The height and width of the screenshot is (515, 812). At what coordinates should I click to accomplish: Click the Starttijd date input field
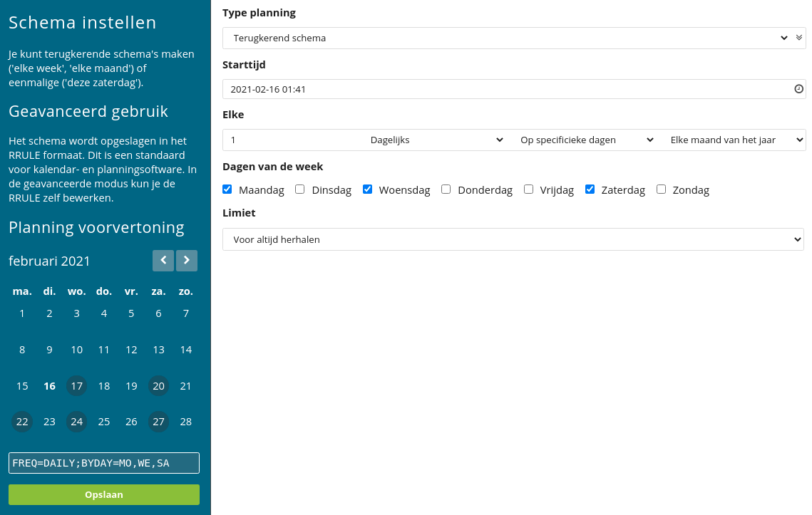click(x=508, y=89)
